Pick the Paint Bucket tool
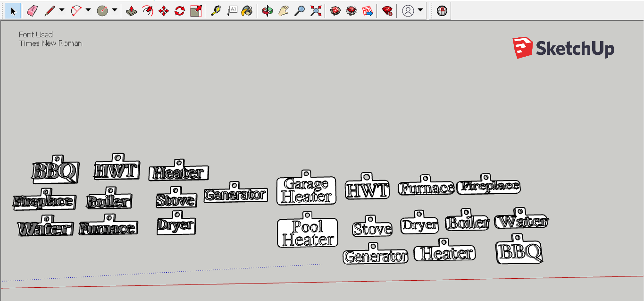This screenshot has width=644, height=301. click(247, 10)
